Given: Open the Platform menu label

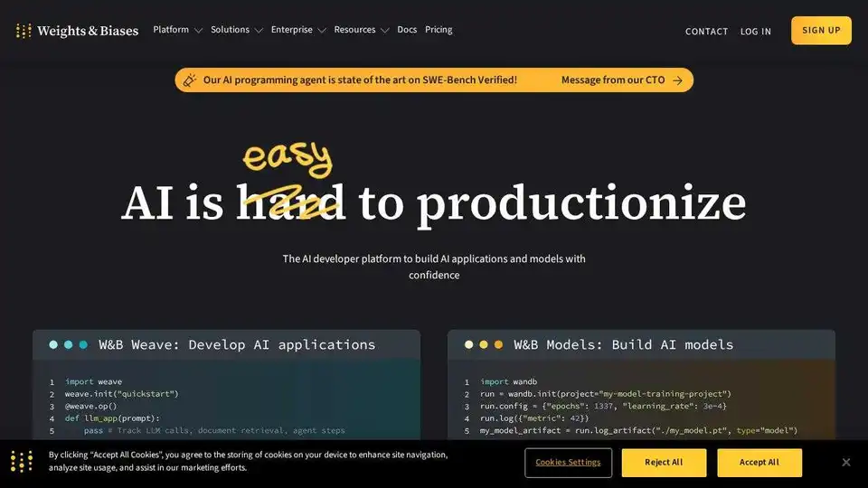Looking at the screenshot, I should tap(171, 30).
